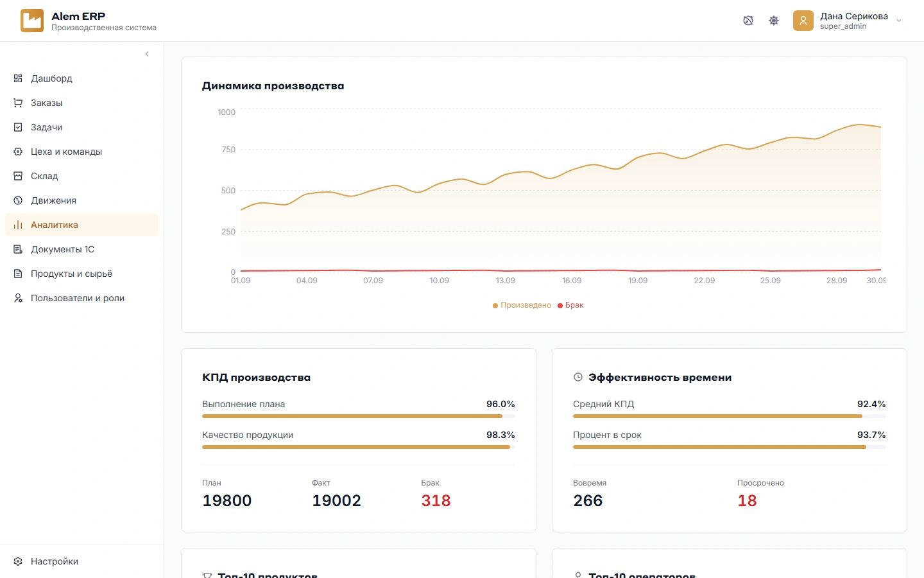Image resolution: width=924 pixels, height=578 pixels.
Task: Click the clock icon beside Эффективность времени
Action: point(578,378)
